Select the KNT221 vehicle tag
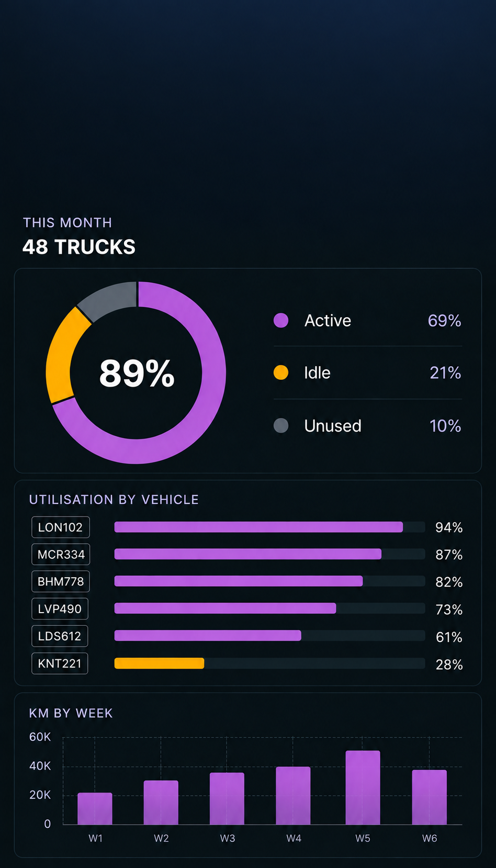496x868 pixels. 60,663
